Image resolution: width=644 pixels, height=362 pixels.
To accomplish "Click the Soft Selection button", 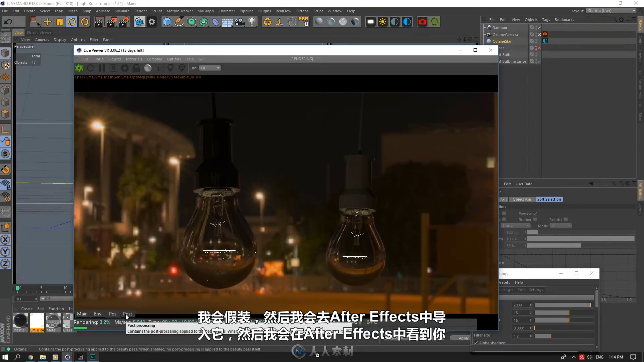I will point(549,199).
